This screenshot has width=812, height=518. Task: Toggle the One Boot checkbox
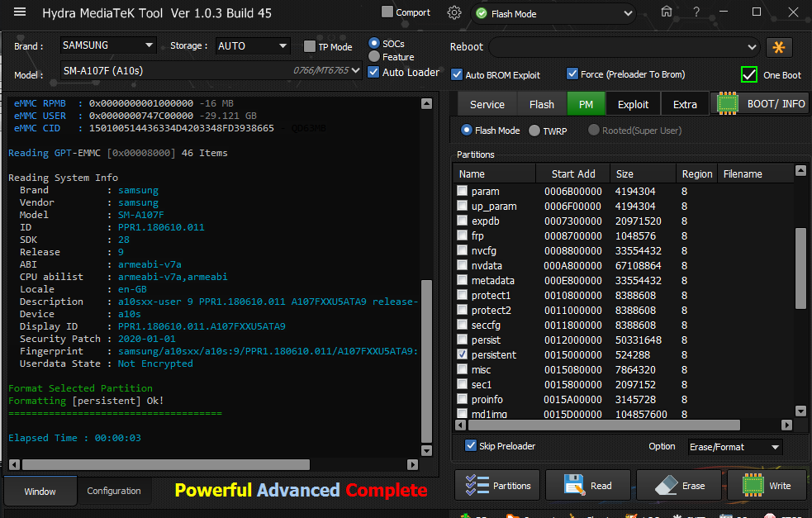[x=749, y=74]
